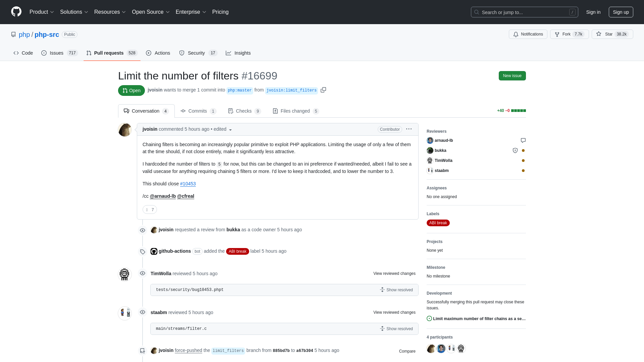
Task: Open the jvoisin:limit_filters branch link
Action: coord(291,90)
